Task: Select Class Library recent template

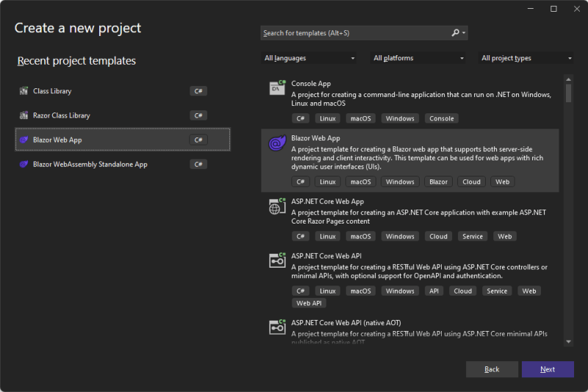Action: click(x=123, y=90)
